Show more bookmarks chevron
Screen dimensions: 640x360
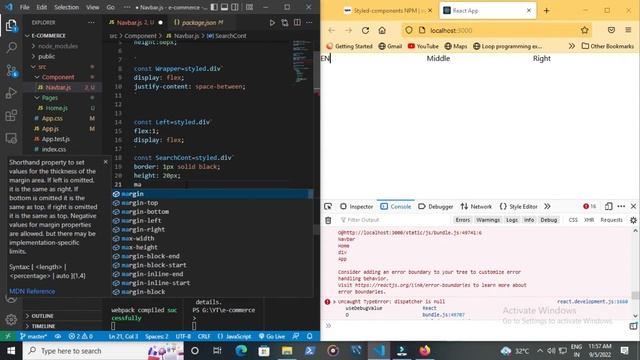572,46
